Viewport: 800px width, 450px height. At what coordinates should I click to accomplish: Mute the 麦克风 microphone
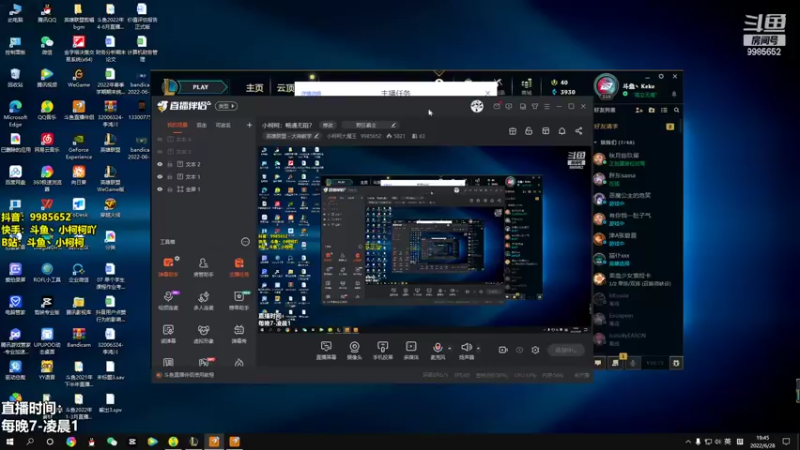437,350
